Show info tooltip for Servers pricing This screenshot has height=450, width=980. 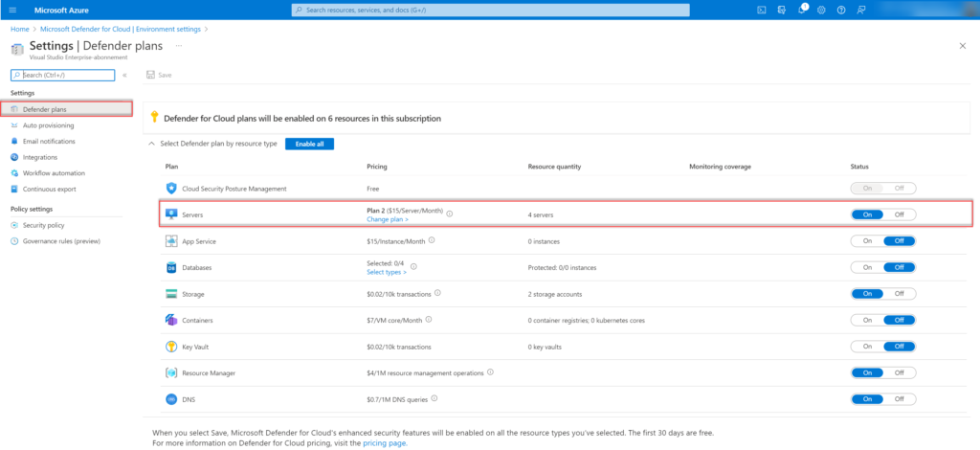coord(450,214)
